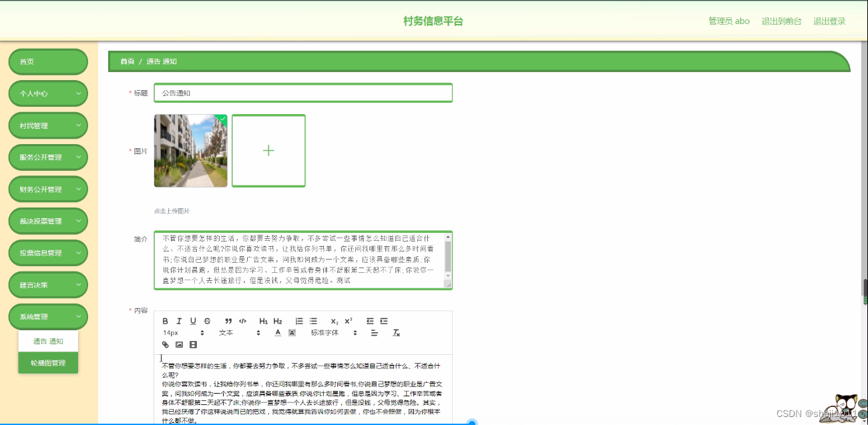Select the strikethrough icon in the editor
Viewport: 868px width, 425px height.
207,321
